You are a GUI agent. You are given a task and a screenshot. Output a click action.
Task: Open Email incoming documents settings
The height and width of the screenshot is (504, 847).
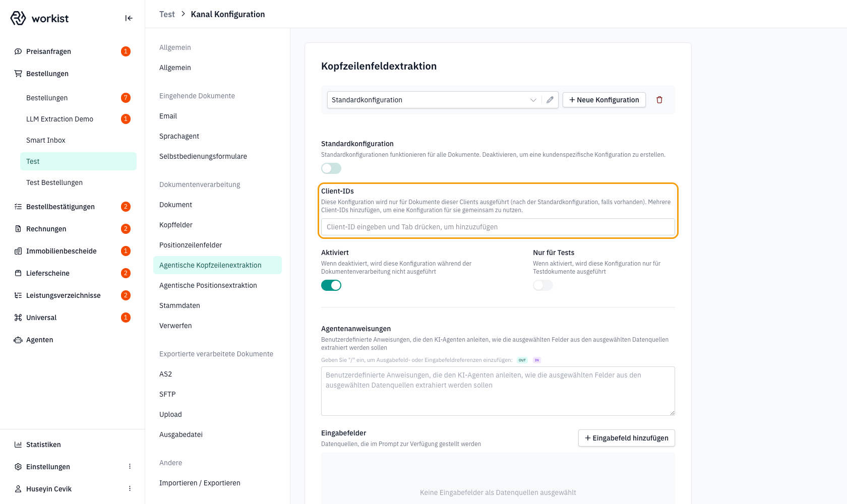(x=217, y=116)
